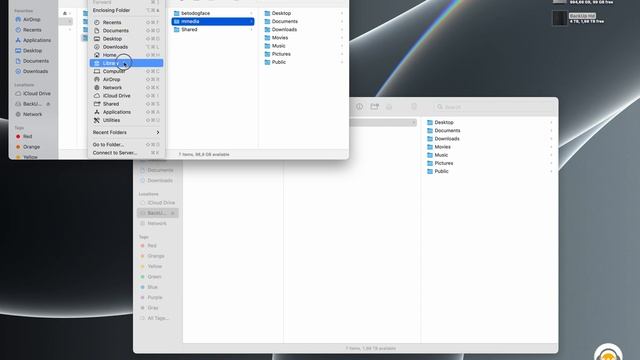Expand Downloads folder chevron in back window column
The height and width of the screenshot is (360, 640).
pos(551,139)
